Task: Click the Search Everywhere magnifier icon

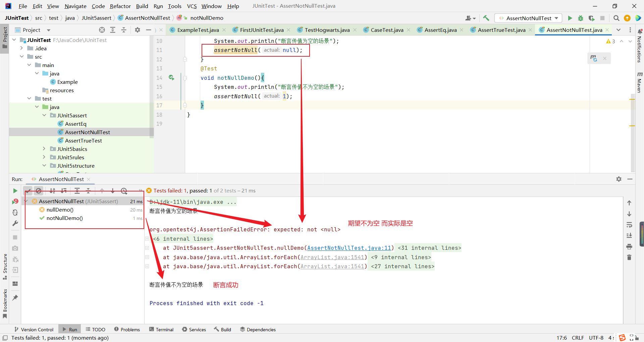Action: point(616,18)
